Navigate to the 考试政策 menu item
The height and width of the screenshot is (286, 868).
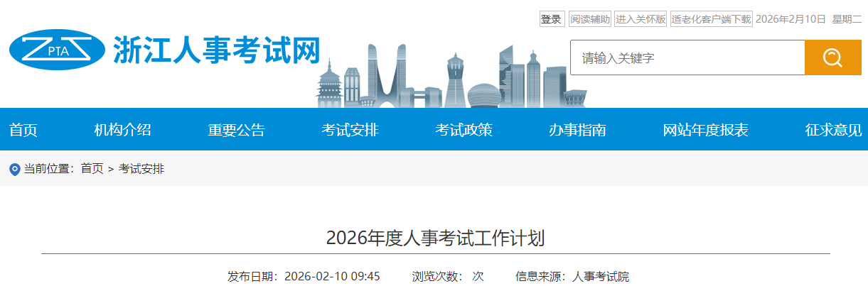[464, 130]
